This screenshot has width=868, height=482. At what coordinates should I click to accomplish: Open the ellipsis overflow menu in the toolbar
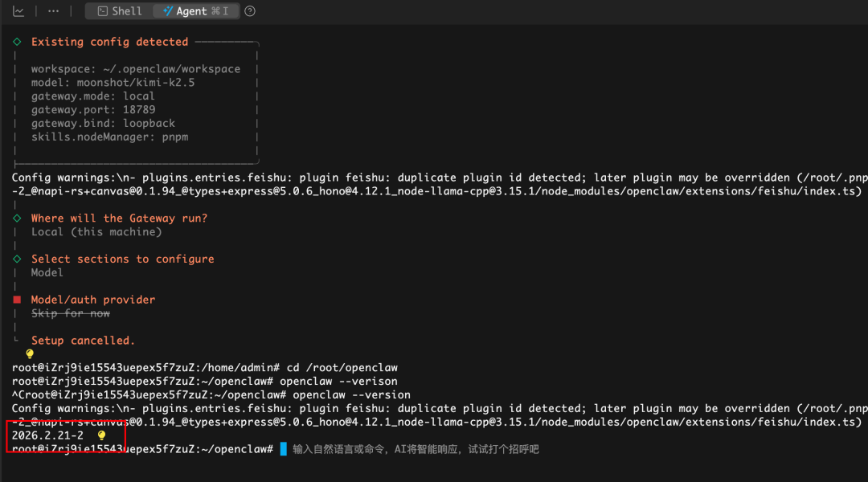point(53,10)
